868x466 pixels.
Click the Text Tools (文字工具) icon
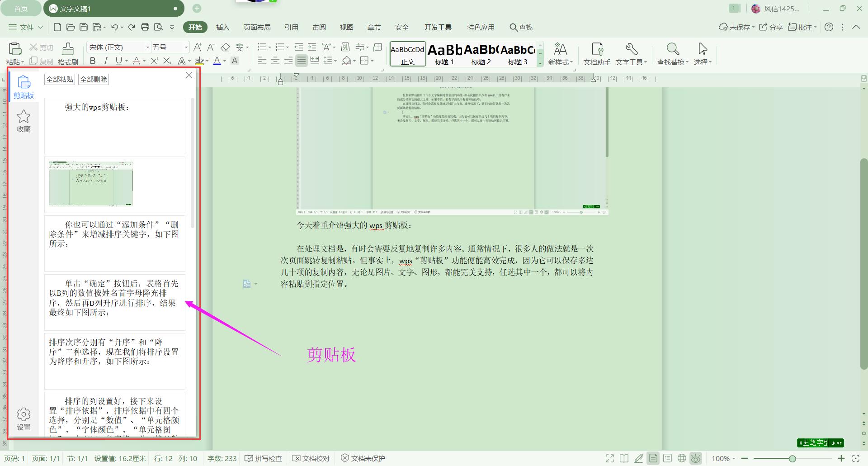(631, 50)
